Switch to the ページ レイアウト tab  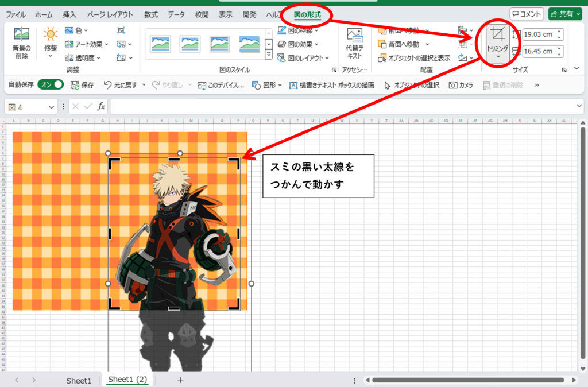(110, 14)
